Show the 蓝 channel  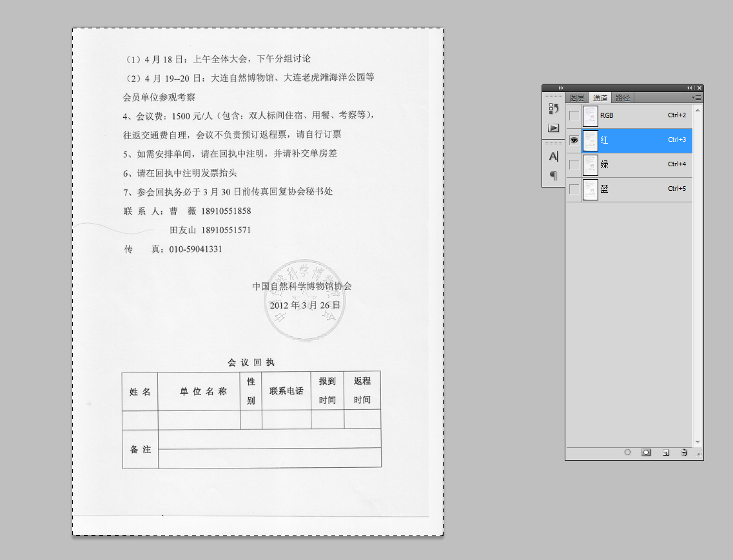(574, 189)
